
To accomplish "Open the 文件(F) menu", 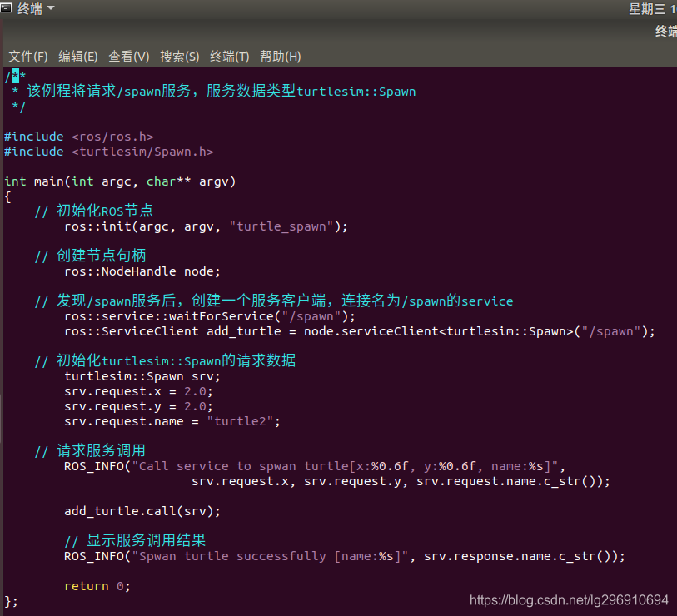I will point(28,57).
